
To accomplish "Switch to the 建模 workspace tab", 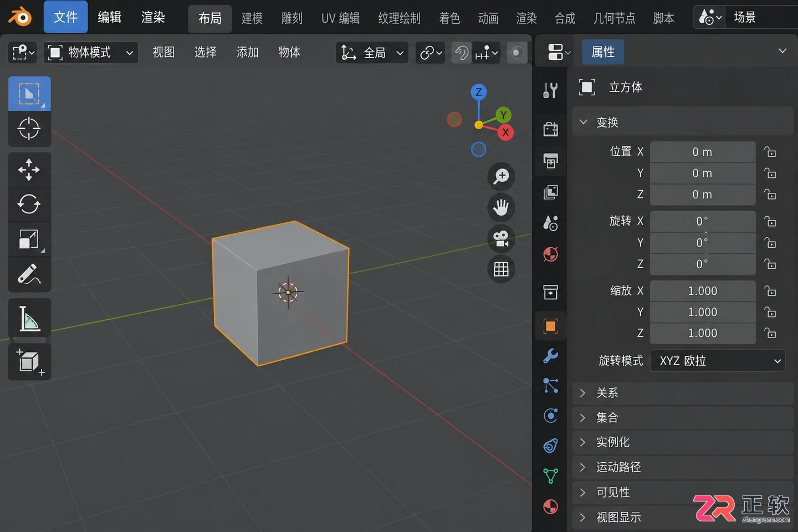I will [252, 18].
